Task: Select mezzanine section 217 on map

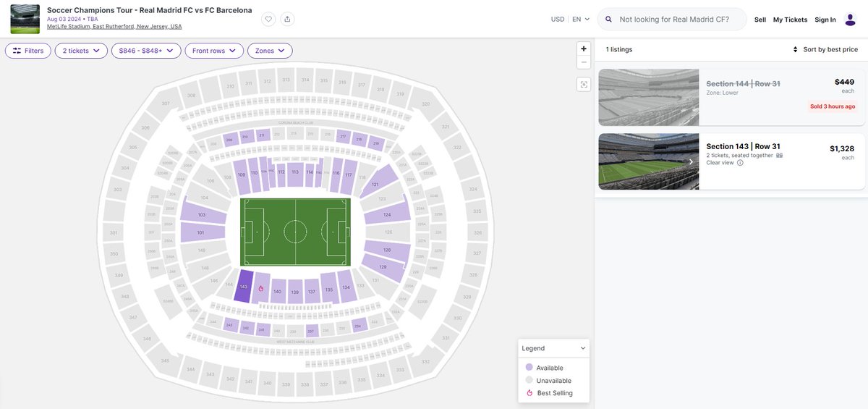Action: click(343, 137)
